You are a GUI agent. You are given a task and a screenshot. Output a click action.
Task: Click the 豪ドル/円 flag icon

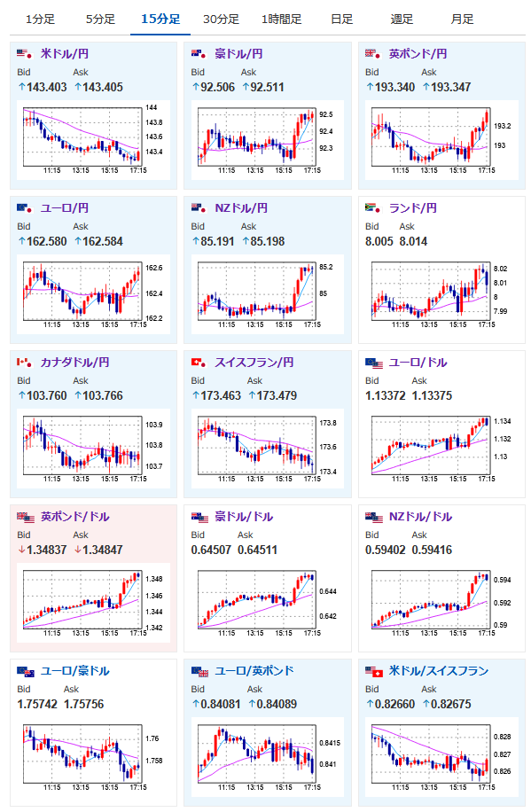point(199,54)
